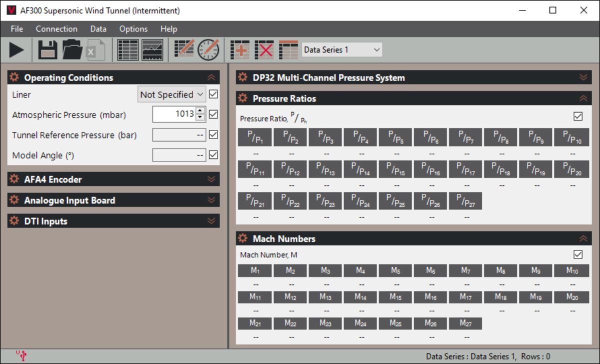Expand the DP32 Multi-Channel Pressure System panel
Image resolution: width=600 pixels, height=364 pixels.
pyautogui.click(x=583, y=77)
